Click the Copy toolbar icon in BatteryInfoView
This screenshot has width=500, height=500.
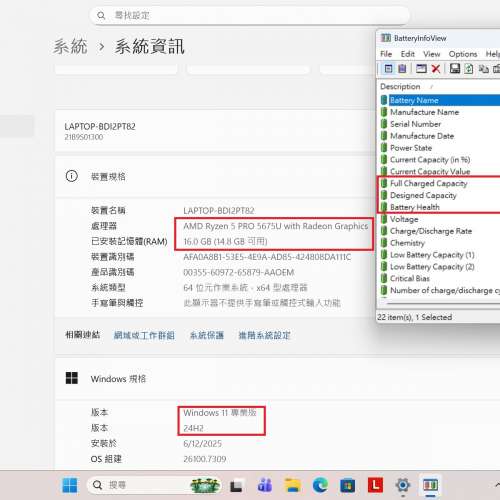tap(484, 69)
